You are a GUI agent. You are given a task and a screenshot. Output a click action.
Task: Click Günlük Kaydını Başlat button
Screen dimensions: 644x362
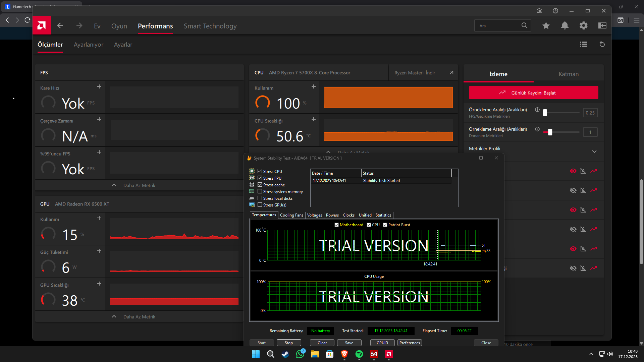click(533, 93)
